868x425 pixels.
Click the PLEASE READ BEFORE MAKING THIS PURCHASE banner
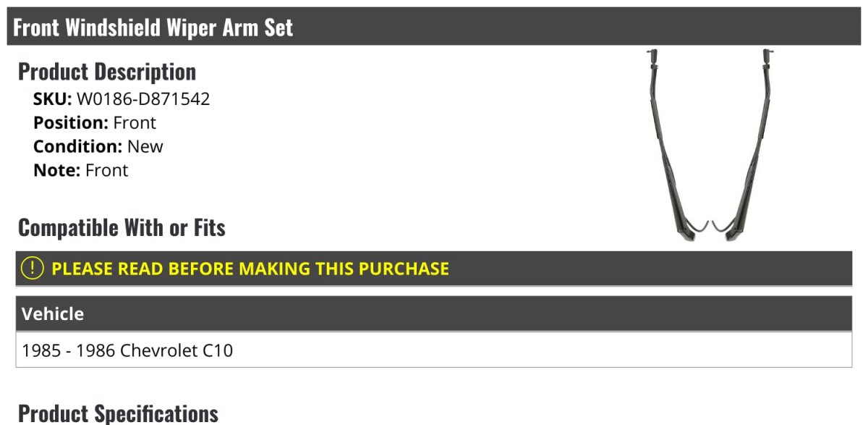coord(434,269)
